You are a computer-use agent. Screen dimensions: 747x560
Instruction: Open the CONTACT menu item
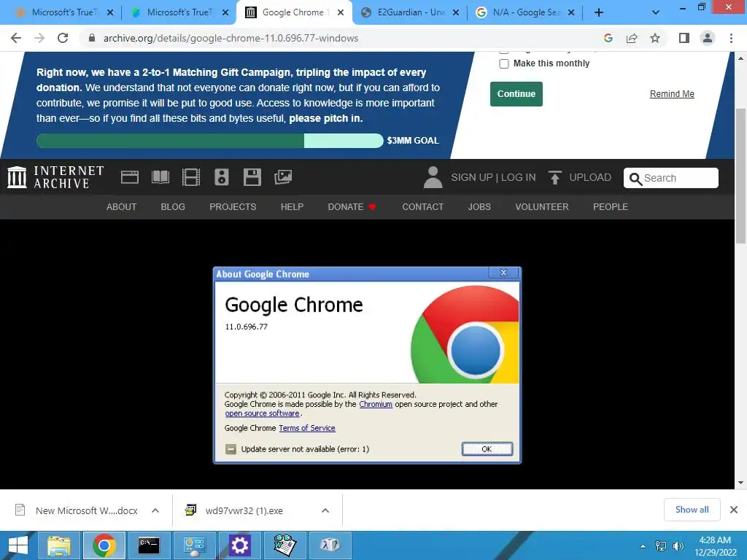(x=422, y=206)
